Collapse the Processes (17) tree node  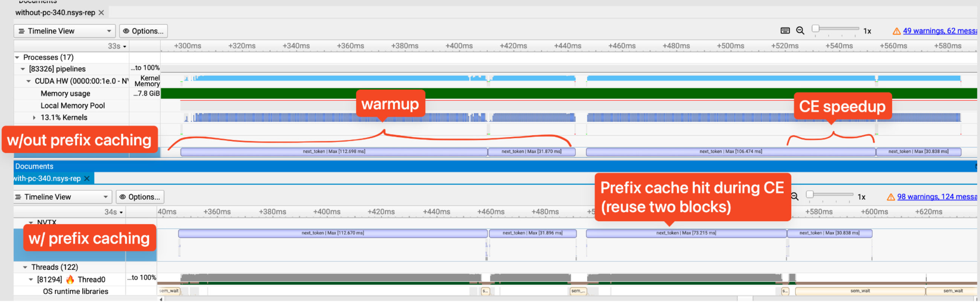[x=17, y=58]
